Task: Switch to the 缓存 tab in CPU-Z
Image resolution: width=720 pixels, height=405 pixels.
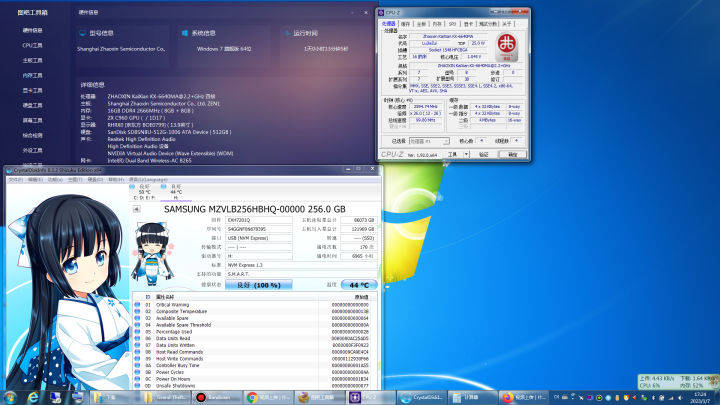Action: point(405,24)
